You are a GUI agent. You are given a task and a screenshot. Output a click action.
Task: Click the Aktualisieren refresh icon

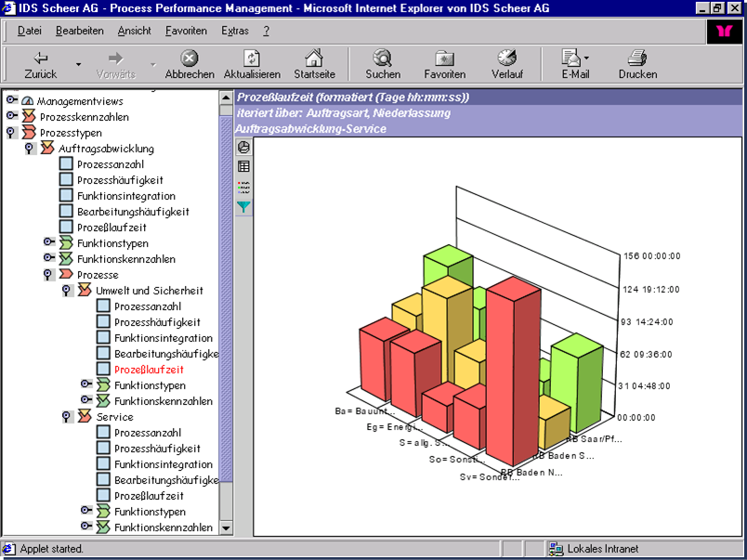[252, 59]
